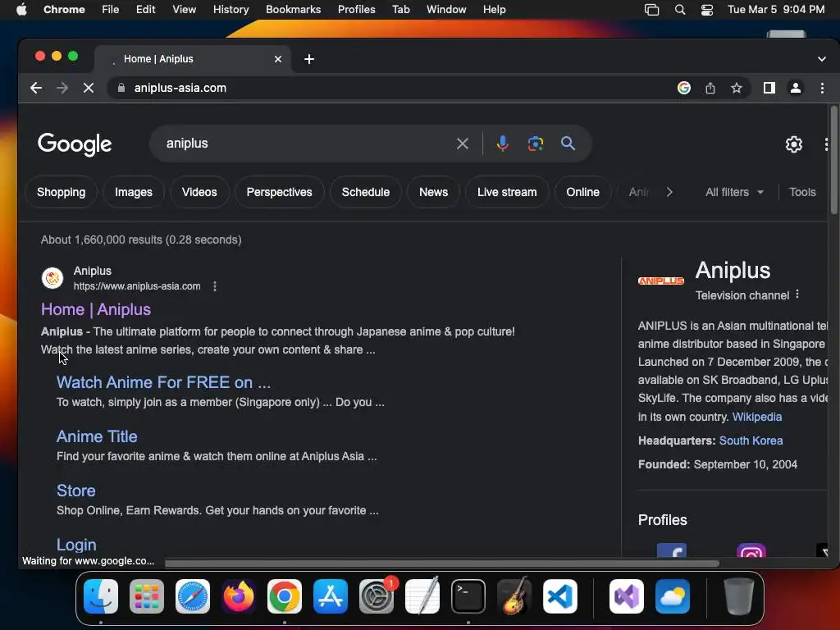
Task: Open the Profiles menu
Action: [356, 10]
